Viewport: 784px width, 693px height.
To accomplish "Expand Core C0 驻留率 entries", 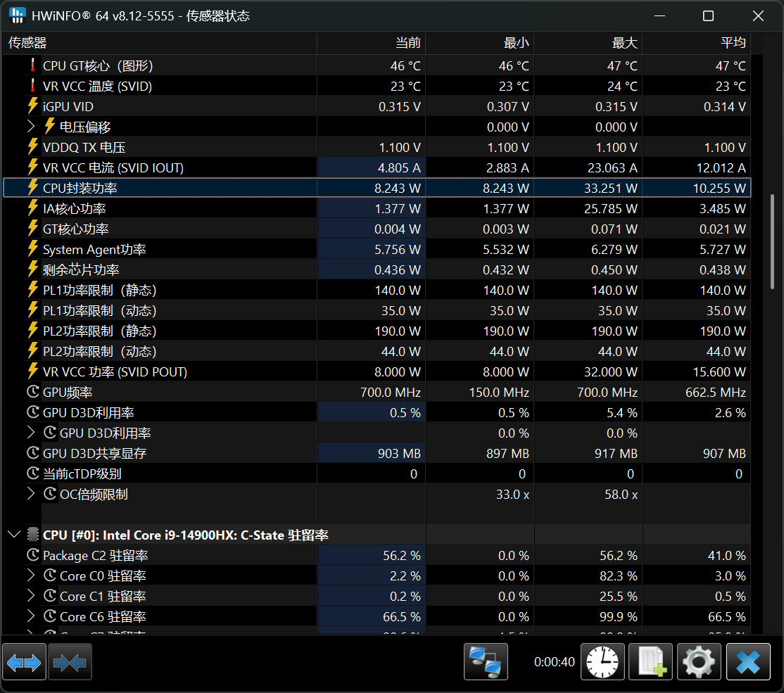I will point(31,576).
